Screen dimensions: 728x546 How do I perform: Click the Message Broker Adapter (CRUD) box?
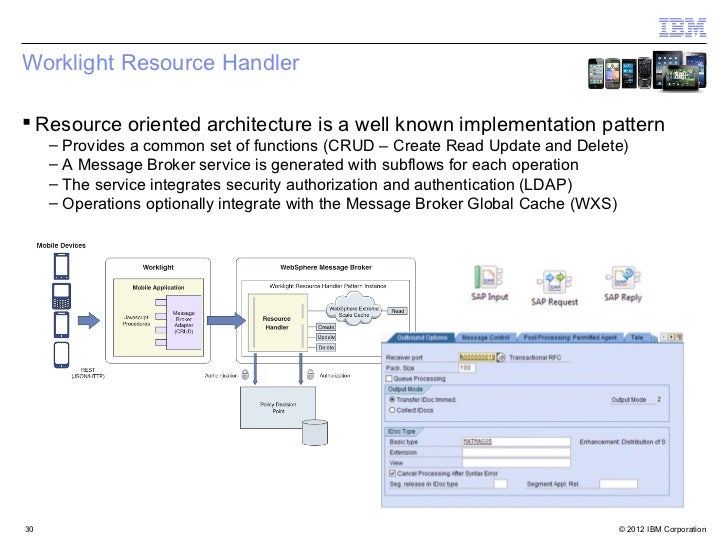point(184,322)
